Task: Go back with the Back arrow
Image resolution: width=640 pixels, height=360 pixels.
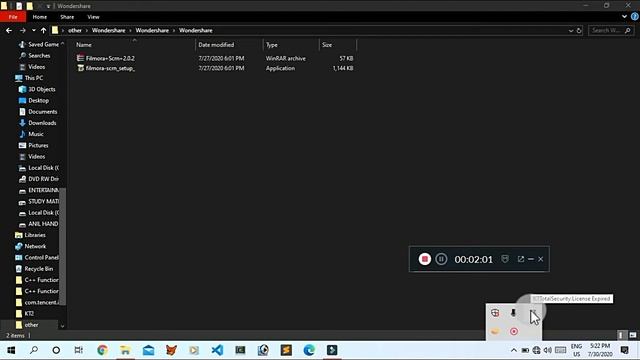Action: click(x=9, y=31)
